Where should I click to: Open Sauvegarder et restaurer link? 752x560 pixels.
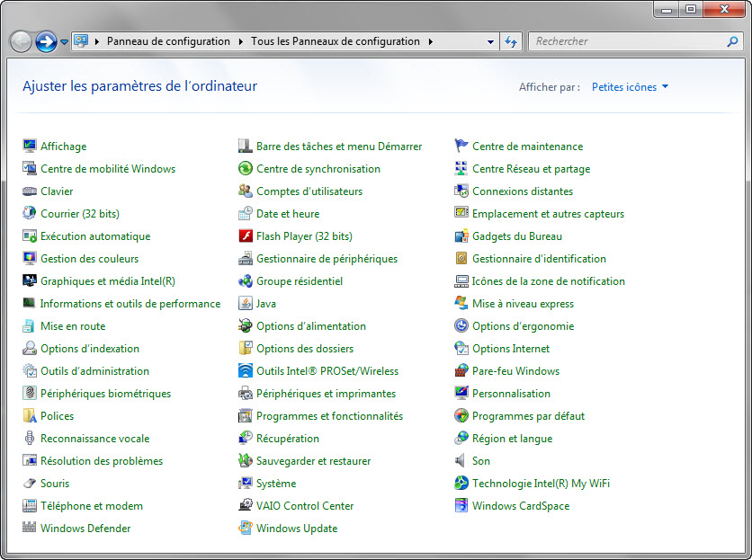[x=314, y=461]
